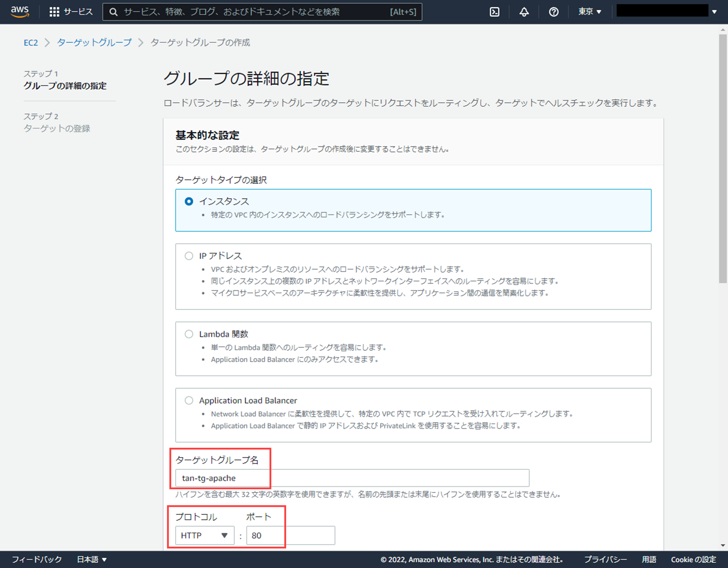
Task: Open the services grid menu icon
Action: click(54, 12)
